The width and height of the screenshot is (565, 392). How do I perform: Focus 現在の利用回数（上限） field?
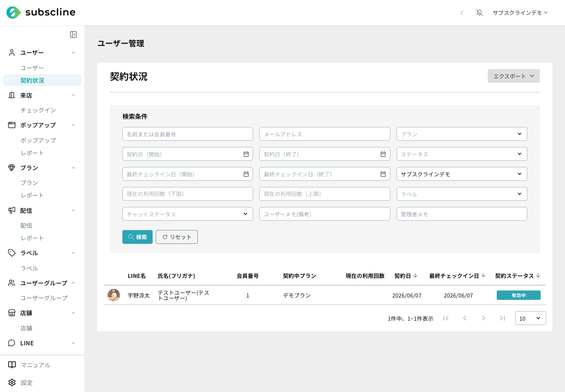click(x=325, y=194)
